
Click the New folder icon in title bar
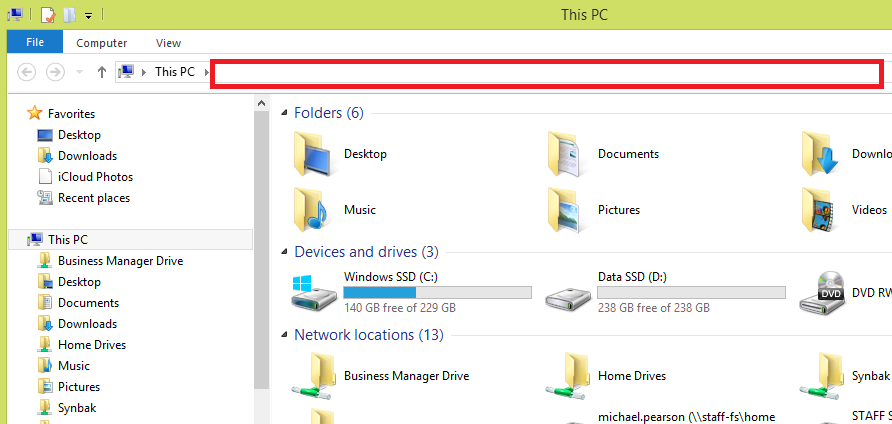(69, 15)
